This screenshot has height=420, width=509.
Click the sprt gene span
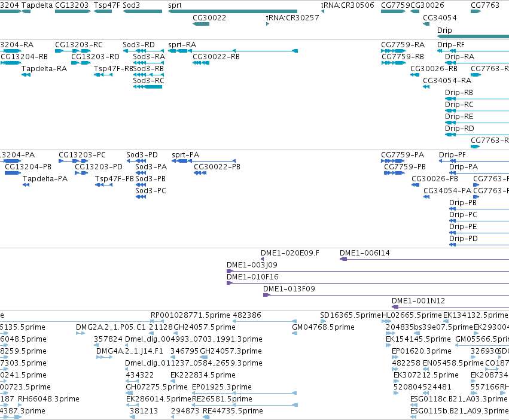[x=233, y=11]
